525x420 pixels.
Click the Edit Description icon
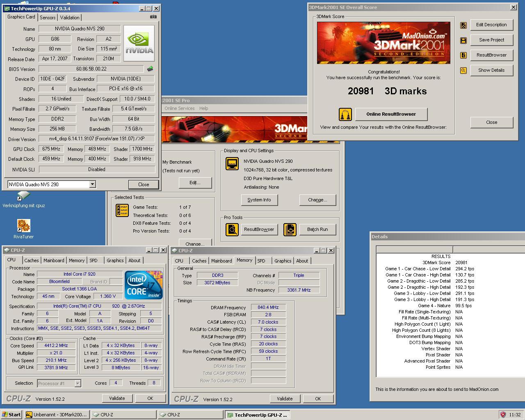pos(463,25)
